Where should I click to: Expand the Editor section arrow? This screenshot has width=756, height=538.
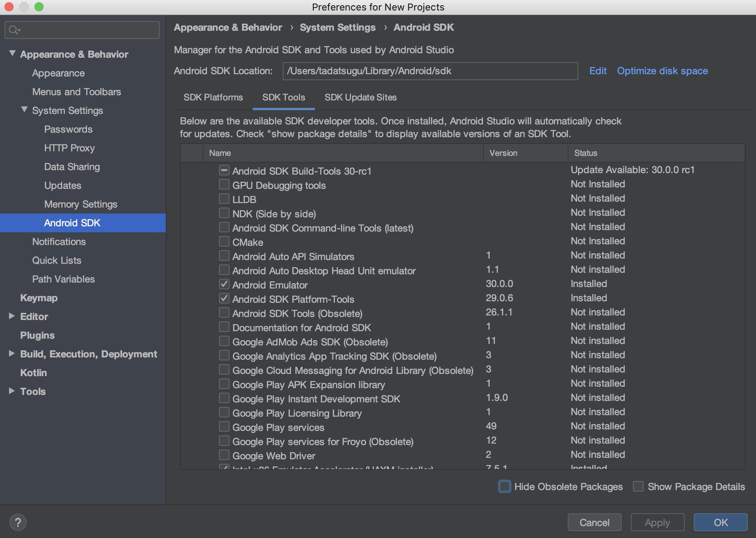[12, 316]
